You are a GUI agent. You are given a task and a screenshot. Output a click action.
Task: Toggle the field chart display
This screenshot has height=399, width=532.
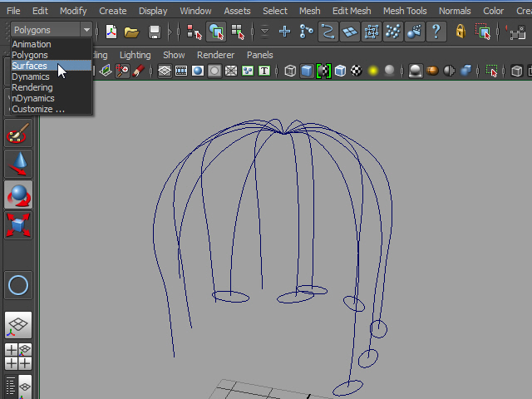pyautogui.click(x=231, y=71)
